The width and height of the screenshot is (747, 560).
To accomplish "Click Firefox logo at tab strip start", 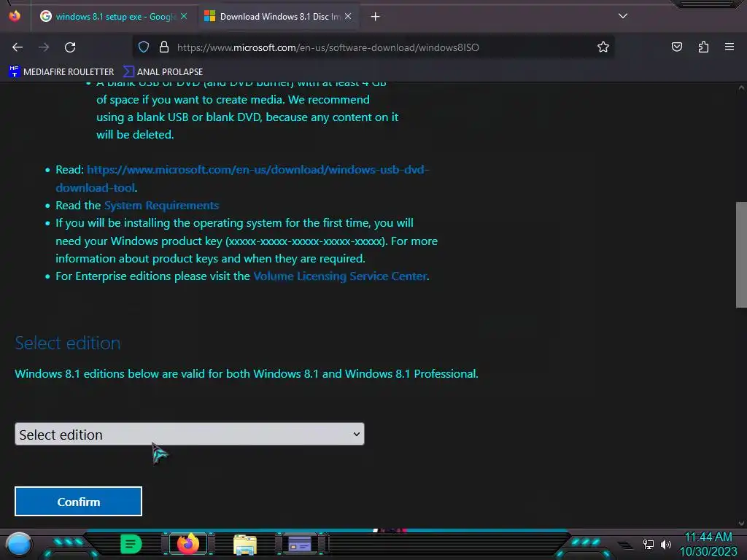I will (x=15, y=16).
